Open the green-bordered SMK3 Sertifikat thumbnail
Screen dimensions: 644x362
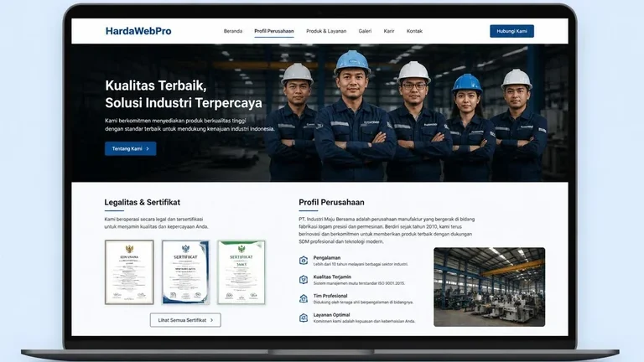[x=241, y=272]
